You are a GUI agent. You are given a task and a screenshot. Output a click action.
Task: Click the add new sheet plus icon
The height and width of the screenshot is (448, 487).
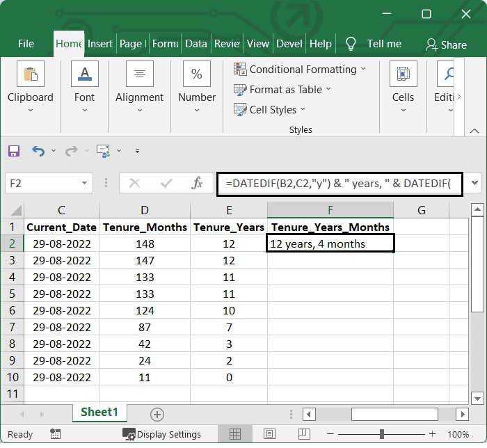click(x=157, y=414)
